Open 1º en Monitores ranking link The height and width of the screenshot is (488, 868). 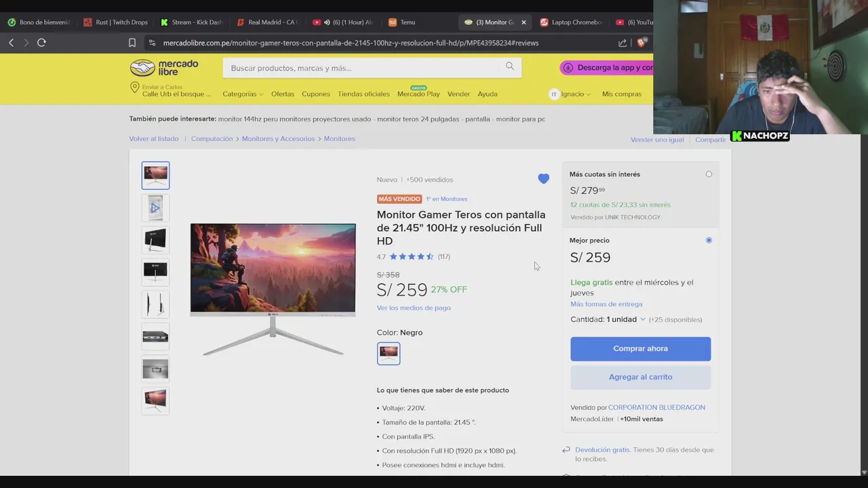click(446, 199)
